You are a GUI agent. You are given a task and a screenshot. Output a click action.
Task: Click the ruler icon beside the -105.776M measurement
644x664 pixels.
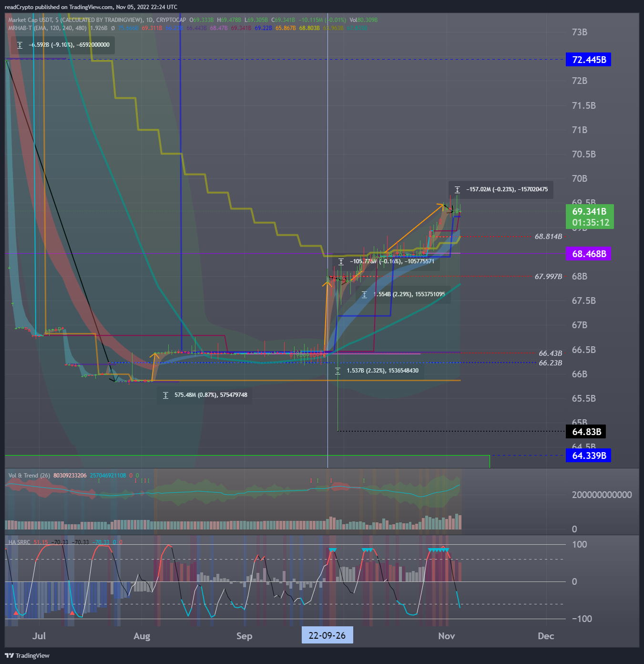pos(341,262)
